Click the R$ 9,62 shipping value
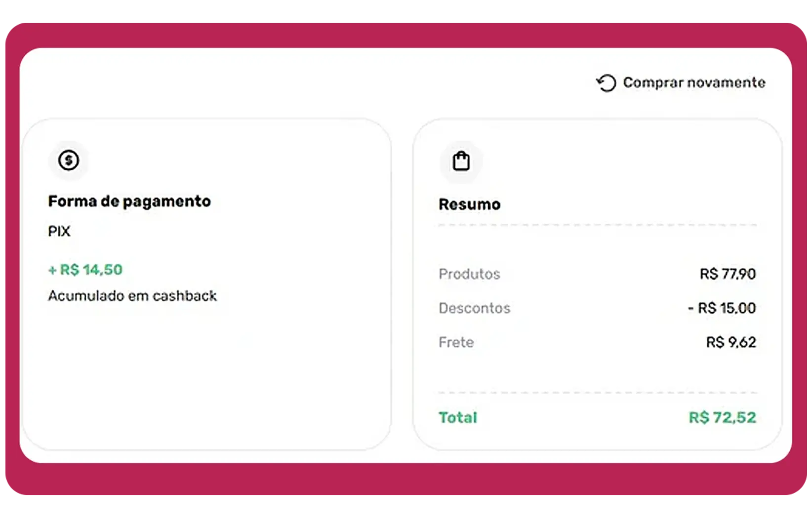The height and width of the screenshot is (518, 812). 731,342
